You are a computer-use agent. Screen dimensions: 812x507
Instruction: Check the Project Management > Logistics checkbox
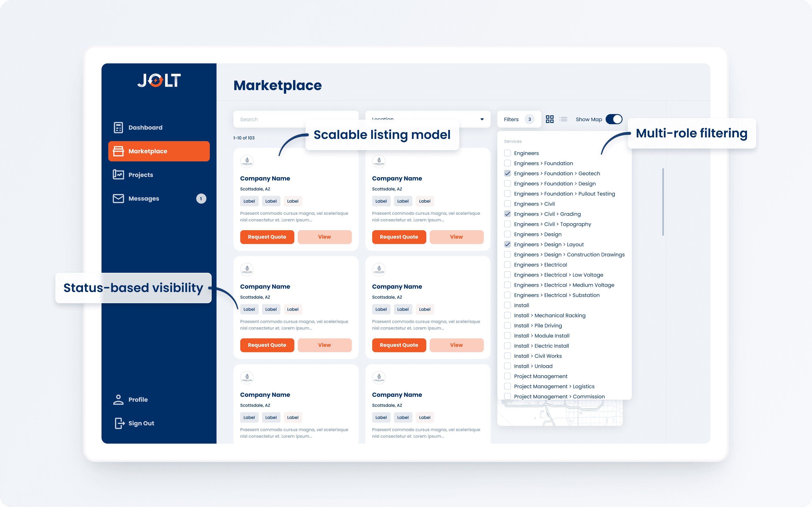click(x=507, y=386)
